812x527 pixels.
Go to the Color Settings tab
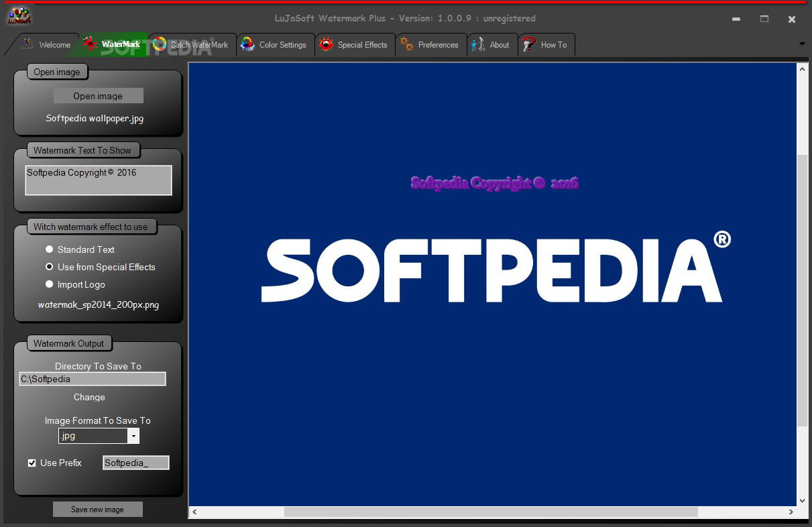[x=276, y=45]
